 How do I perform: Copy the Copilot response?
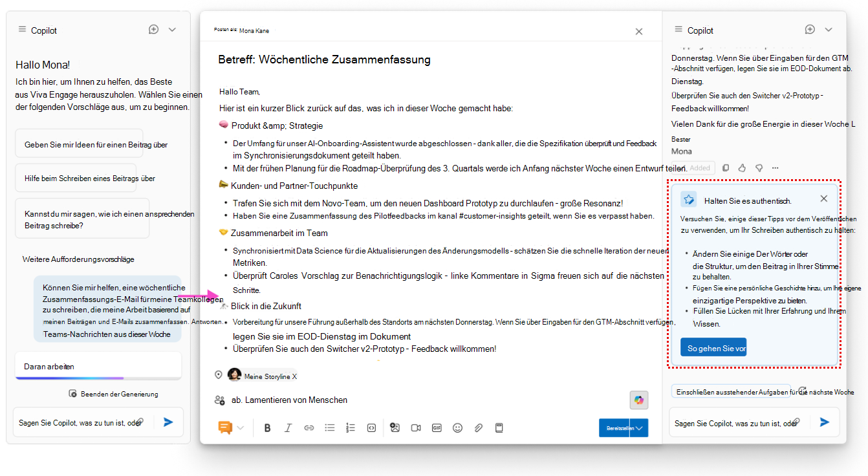[x=726, y=168]
